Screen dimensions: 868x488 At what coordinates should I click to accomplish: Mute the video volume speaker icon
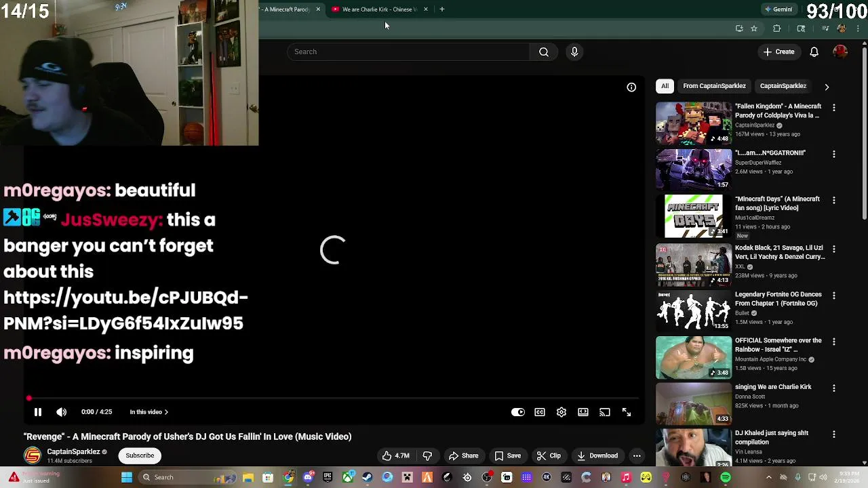[x=61, y=412]
